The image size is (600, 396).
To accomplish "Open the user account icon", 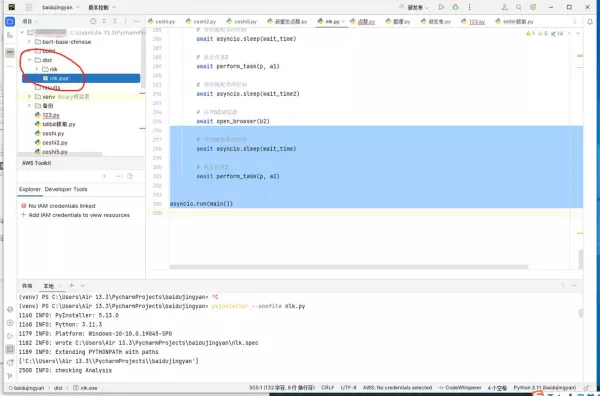I will coord(505,7).
